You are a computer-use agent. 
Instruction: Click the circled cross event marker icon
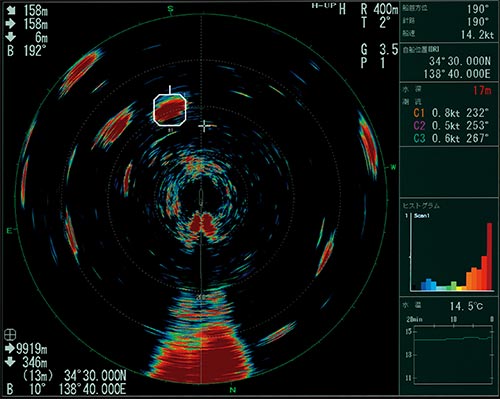point(10,334)
